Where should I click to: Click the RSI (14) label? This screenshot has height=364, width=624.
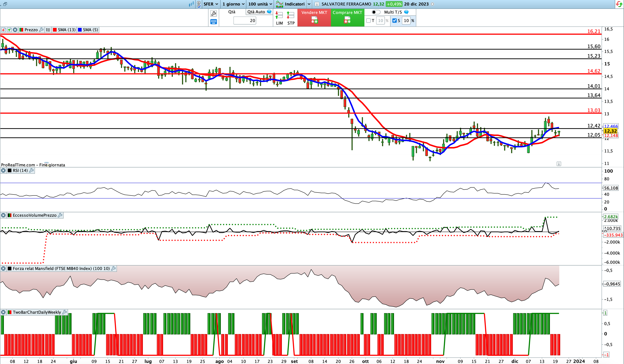point(20,170)
